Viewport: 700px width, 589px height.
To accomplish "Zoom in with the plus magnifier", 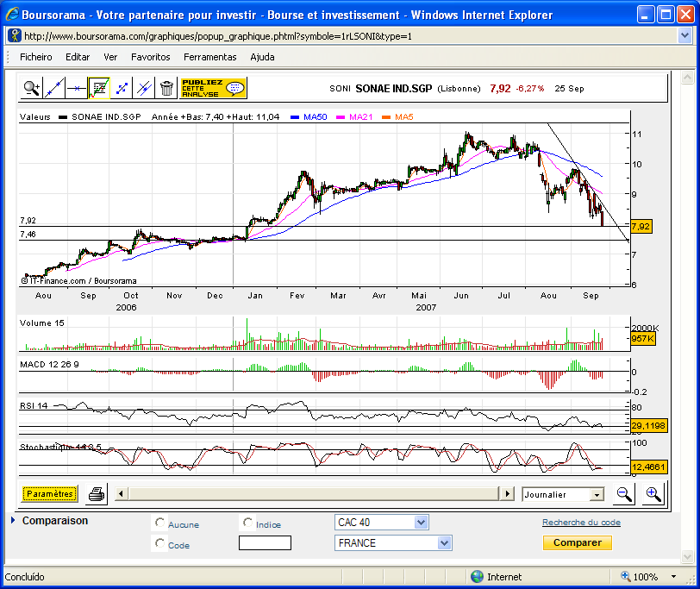I will coord(653,494).
